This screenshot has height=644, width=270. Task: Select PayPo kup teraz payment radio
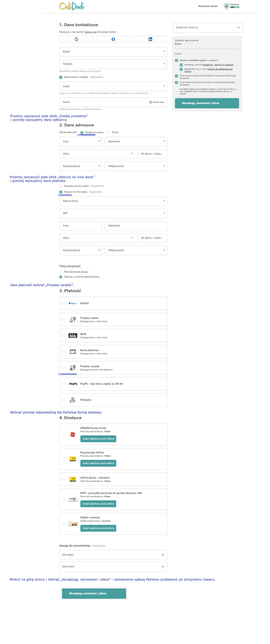tap(64, 384)
